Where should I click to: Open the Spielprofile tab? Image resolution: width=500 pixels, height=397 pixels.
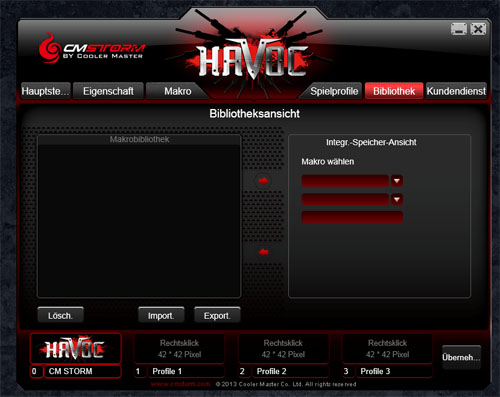[334, 91]
